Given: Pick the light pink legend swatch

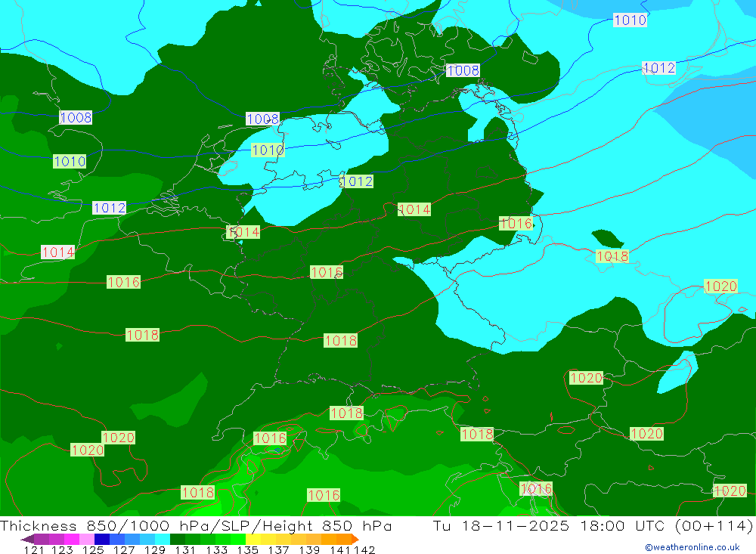Looking at the screenshot, I should coord(87,539).
